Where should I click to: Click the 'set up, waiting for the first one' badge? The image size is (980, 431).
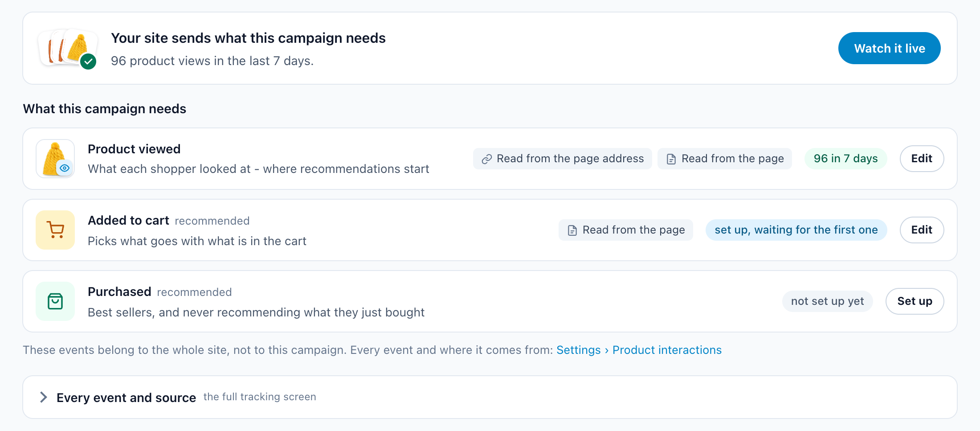tap(796, 230)
